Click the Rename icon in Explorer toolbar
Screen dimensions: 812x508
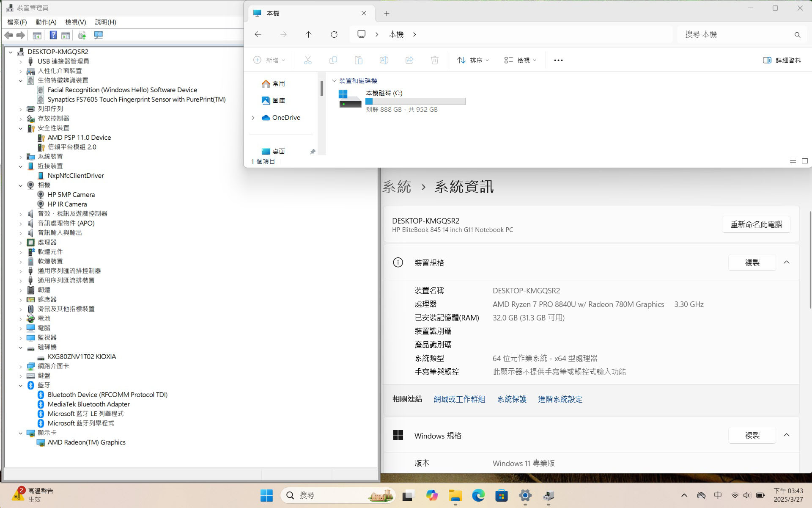pyautogui.click(x=384, y=60)
